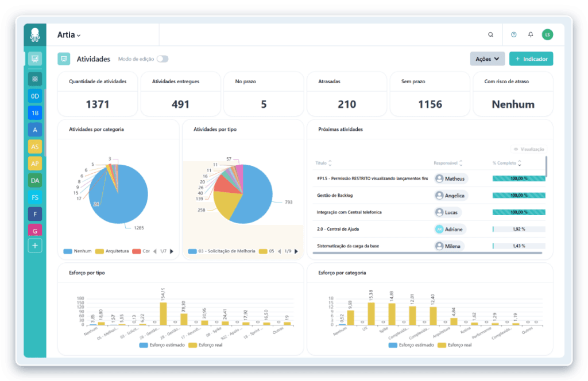
Task: Sort the table by Título column
Action: 330,164
